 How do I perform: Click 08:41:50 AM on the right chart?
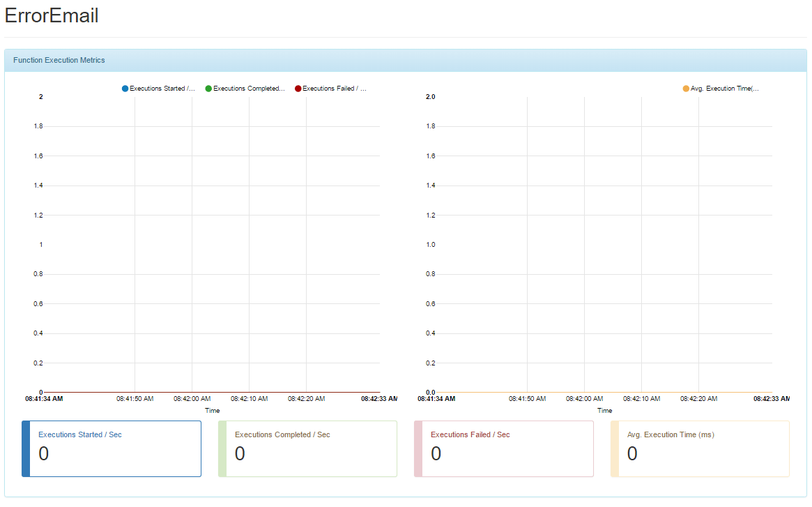(x=527, y=399)
